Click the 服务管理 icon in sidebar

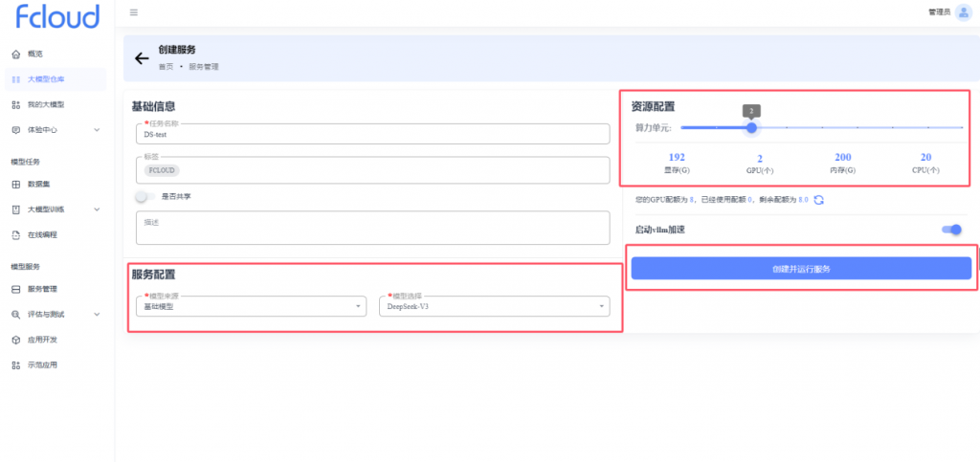tap(15, 289)
